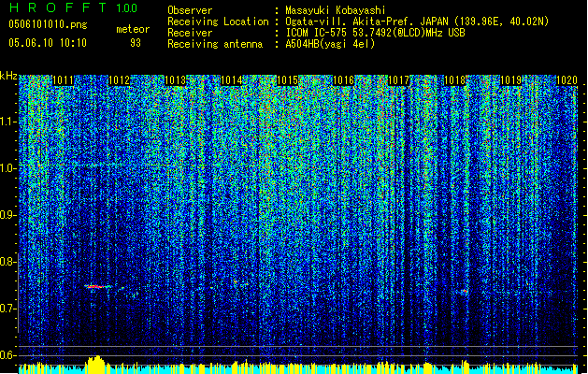Click the 1.1 frequency axis label
Screen dimensions: 588x374
tap(7, 122)
